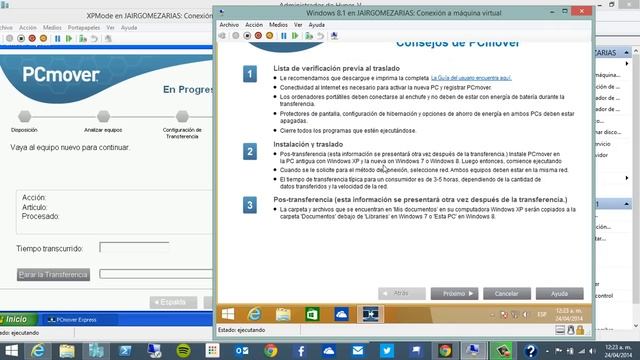This screenshot has height=360, width=640.
Task: Open Acción menu in XPMode window
Action: tap(28, 28)
